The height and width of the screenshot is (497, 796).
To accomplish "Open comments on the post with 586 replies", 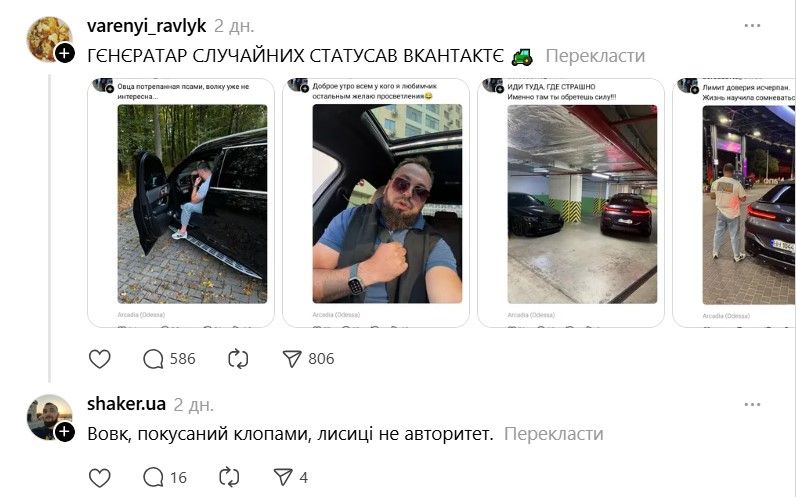I will click(169, 359).
